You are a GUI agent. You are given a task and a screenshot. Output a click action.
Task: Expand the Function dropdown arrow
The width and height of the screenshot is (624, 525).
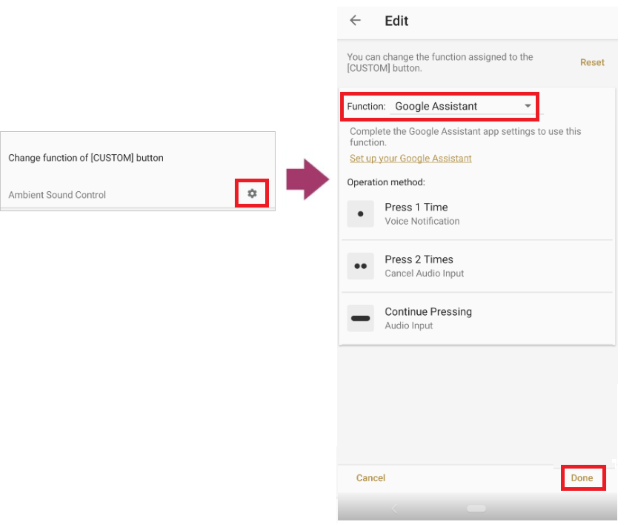[528, 106]
